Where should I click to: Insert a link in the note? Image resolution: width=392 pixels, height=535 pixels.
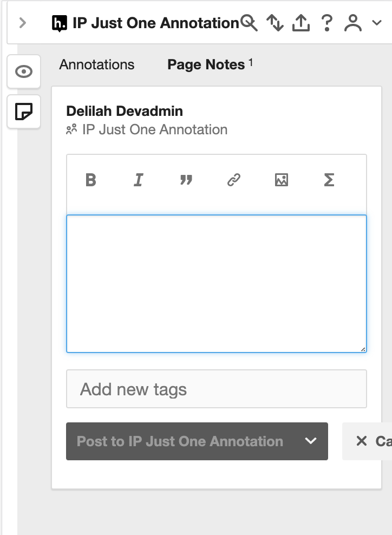point(234,180)
